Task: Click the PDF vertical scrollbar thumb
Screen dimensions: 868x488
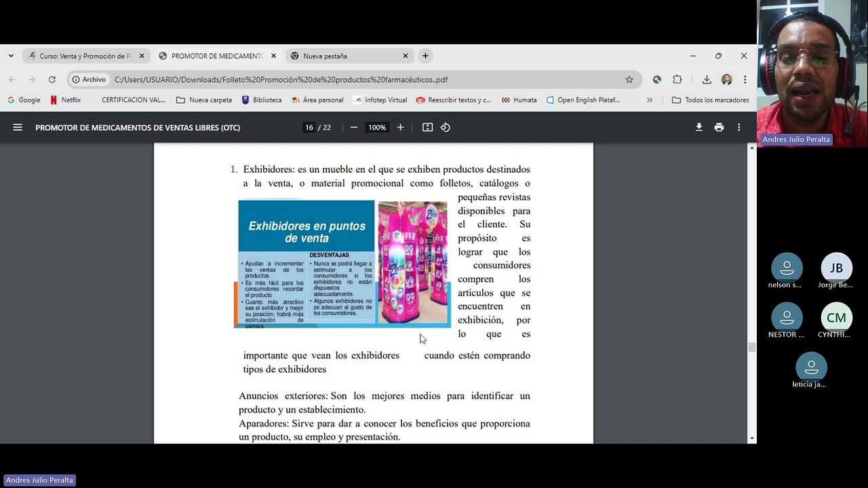Action: (x=751, y=347)
